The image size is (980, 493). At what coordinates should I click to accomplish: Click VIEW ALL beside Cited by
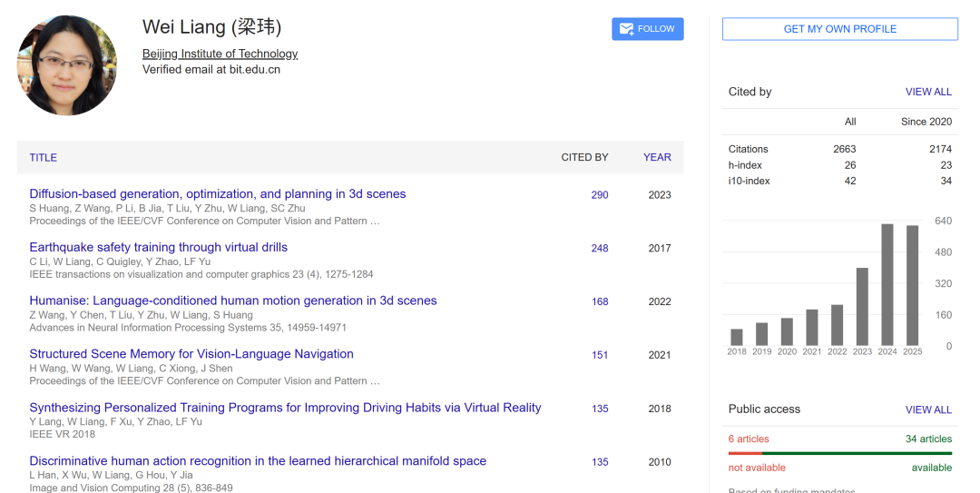pos(928,92)
